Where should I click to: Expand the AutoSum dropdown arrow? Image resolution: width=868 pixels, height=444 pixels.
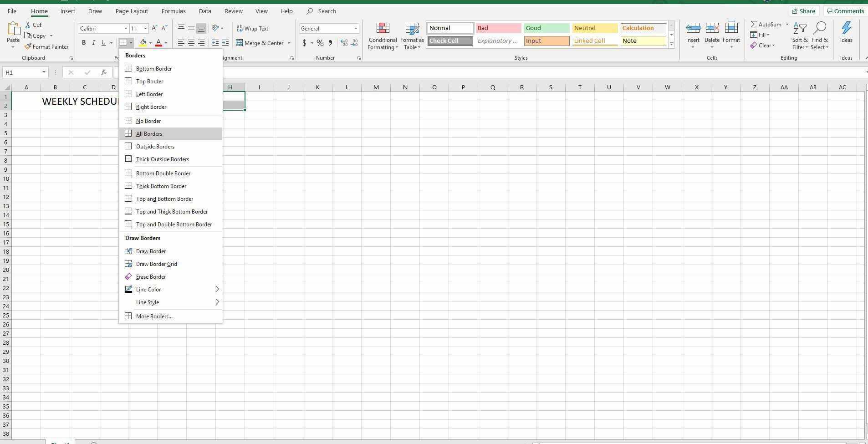(786, 25)
